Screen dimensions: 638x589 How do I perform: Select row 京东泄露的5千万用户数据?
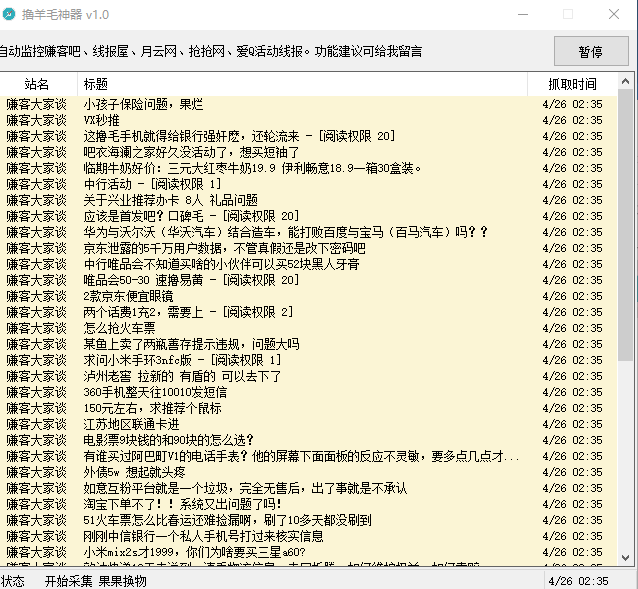(308, 248)
